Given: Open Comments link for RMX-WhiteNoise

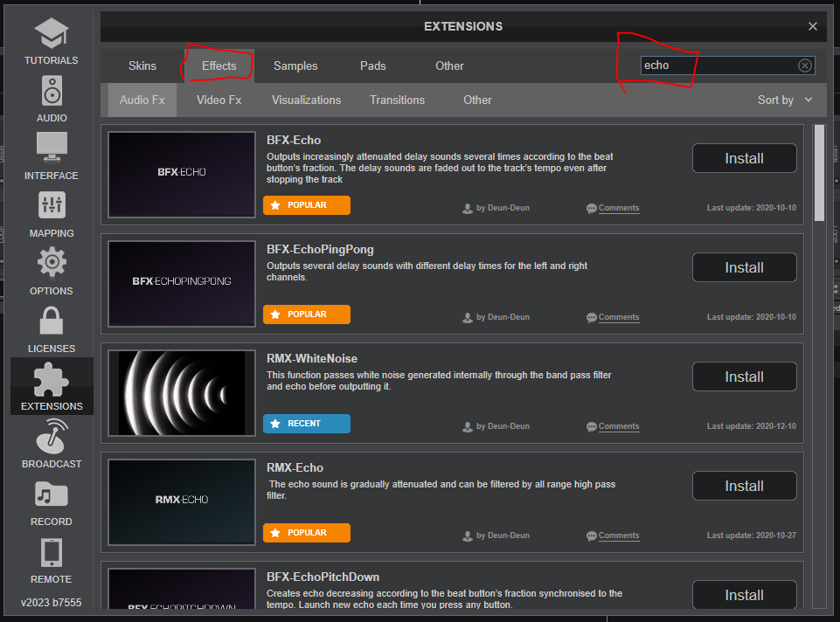Looking at the screenshot, I should pos(619,426).
